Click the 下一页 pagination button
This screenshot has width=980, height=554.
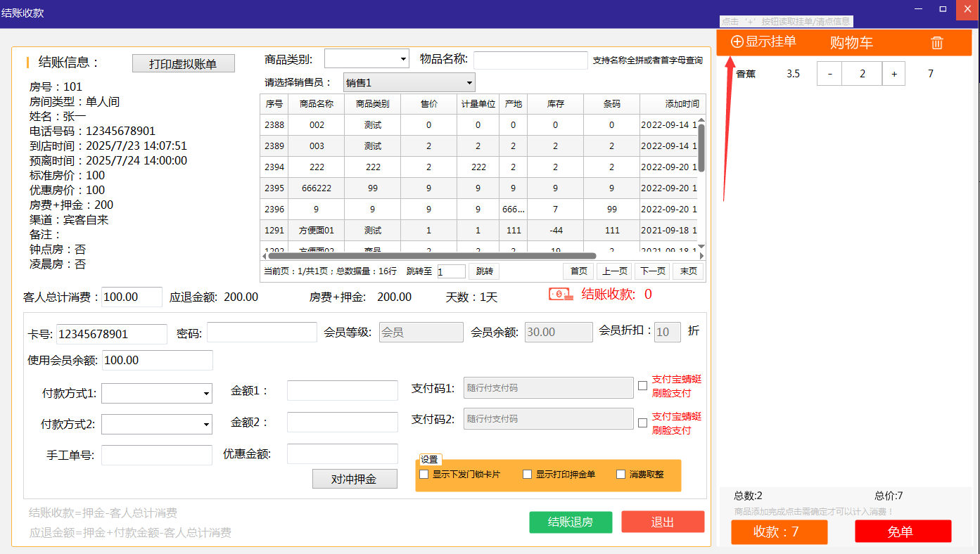[x=652, y=271]
